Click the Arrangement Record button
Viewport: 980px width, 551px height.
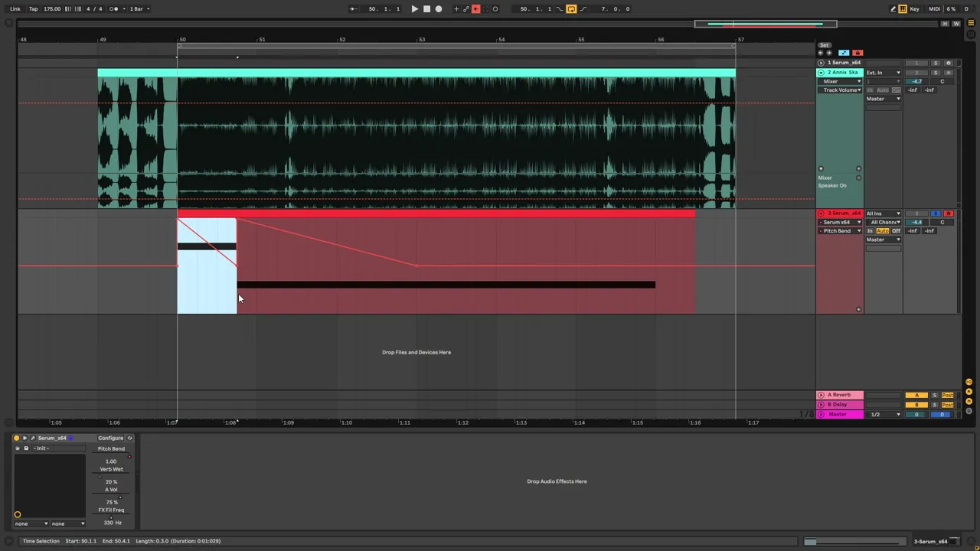(x=439, y=9)
